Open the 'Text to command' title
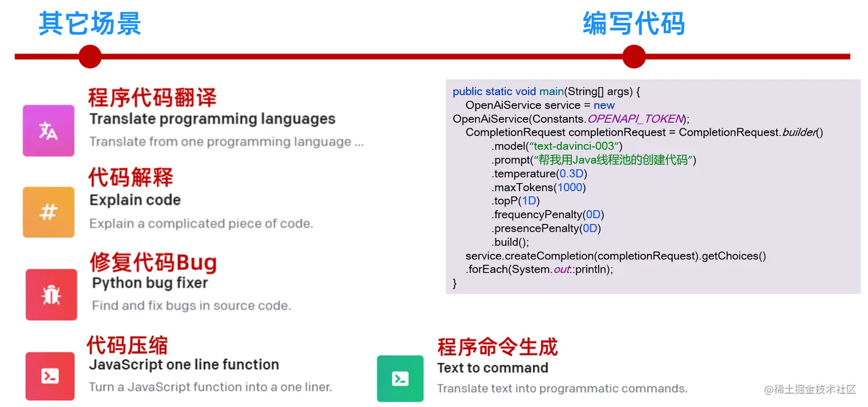868x407 pixels. [493, 368]
